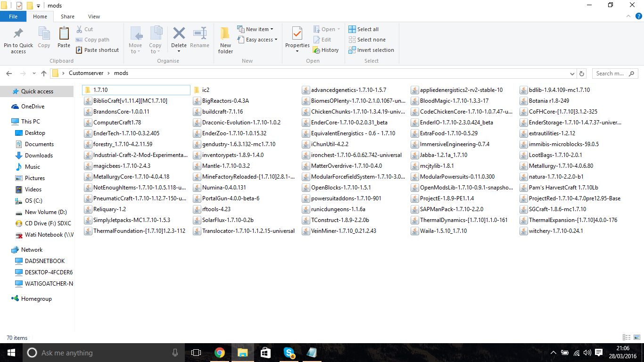Go back with the Back arrow
The width and height of the screenshot is (644, 362).
coord(9,74)
